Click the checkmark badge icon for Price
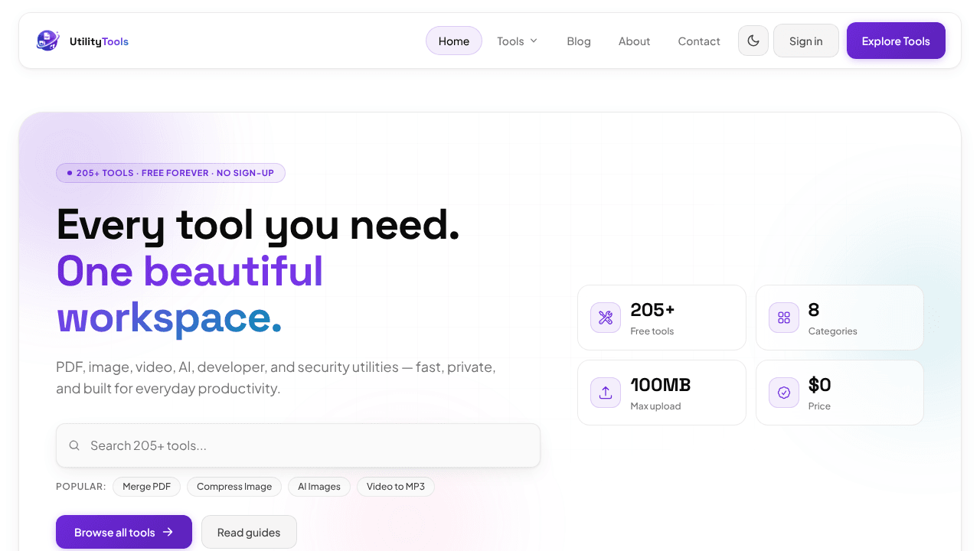This screenshot has height=551, width=980. 784,393
